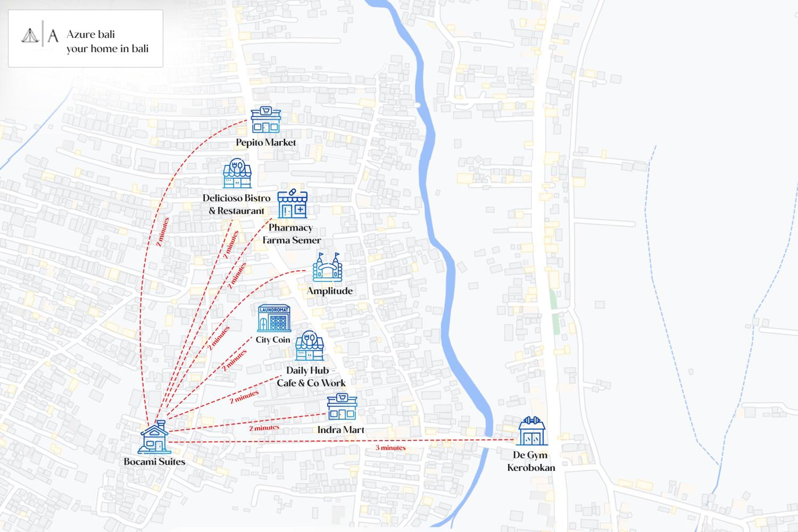Click the "Indra Mart" label

click(x=341, y=430)
